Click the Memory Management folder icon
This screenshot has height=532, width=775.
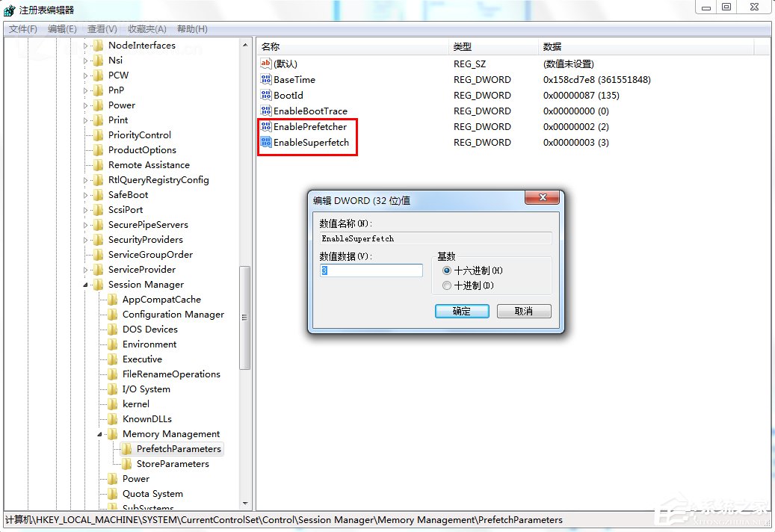pyautogui.click(x=111, y=434)
